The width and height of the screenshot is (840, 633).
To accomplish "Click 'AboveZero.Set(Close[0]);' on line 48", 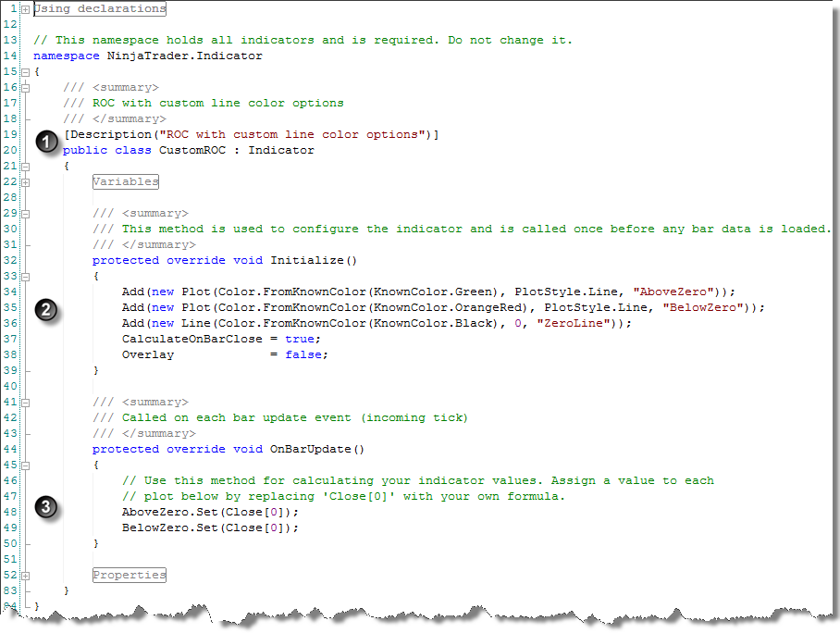I will (x=211, y=513).
